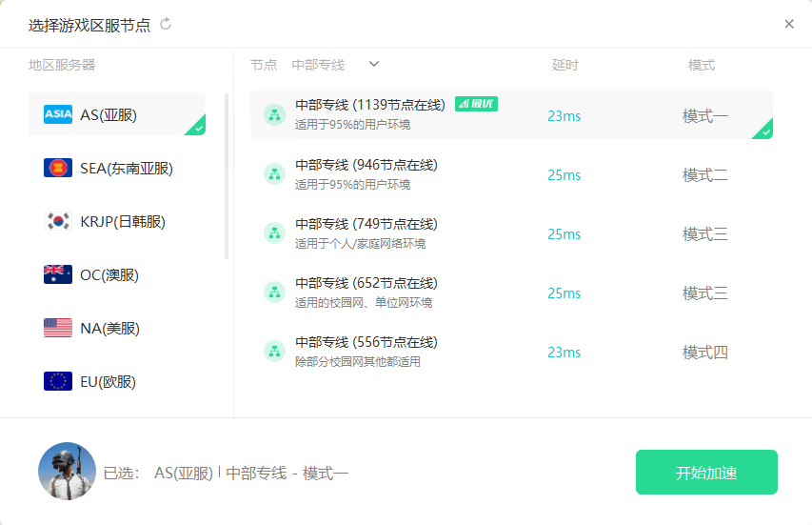This screenshot has width=812, height=525.
Task: Click the 延时 column header
Action: coord(564,65)
